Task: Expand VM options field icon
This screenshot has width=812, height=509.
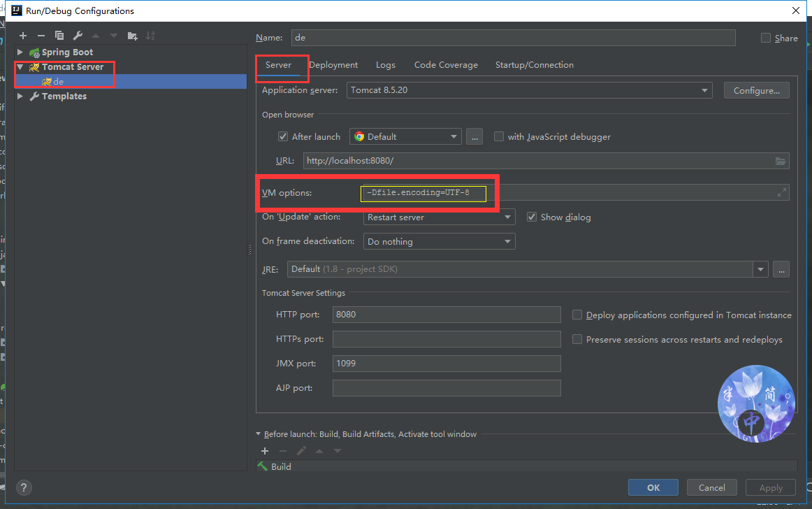Action: 782,193
